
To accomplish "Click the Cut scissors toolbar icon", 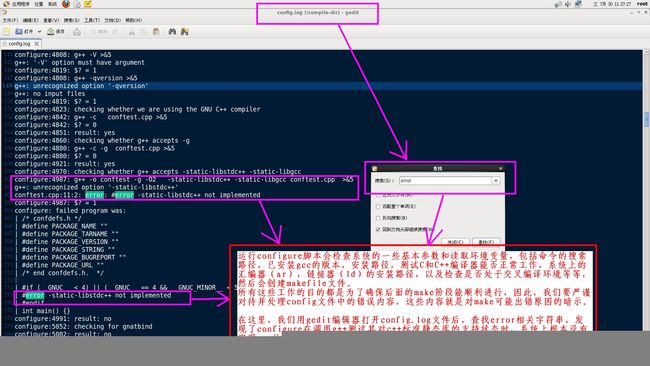I will (x=132, y=32).
